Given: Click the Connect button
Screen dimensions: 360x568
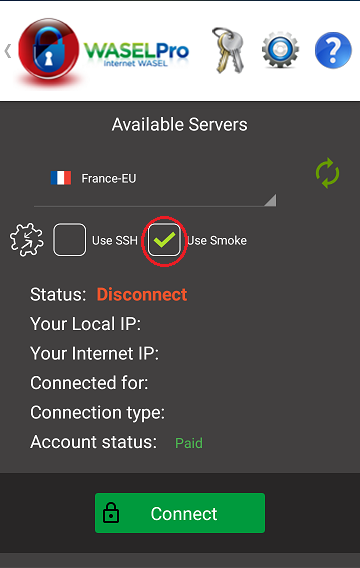Looking at the screenshot, I should (x=180, y=513).
